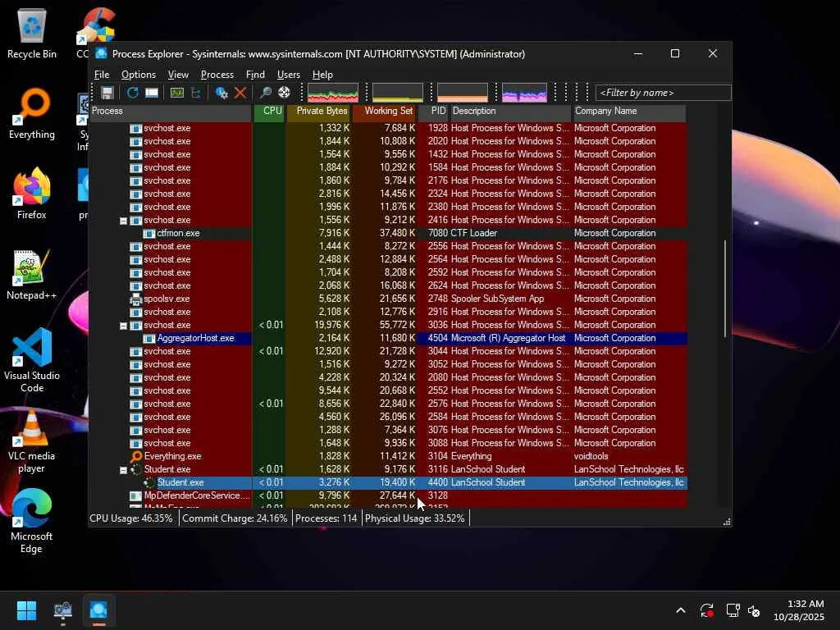Click the sync status icon in tray
The height and width of the screenshot is (630, 840).
(706, 610)
